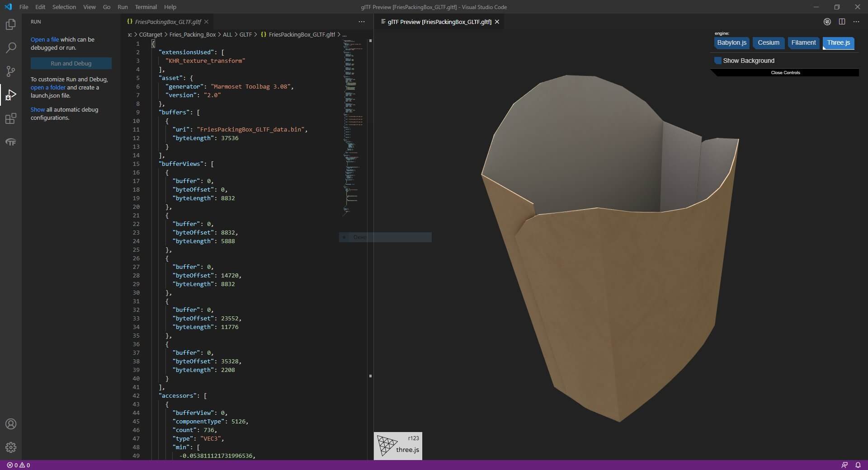Click the 'open a folder' link

48,88
